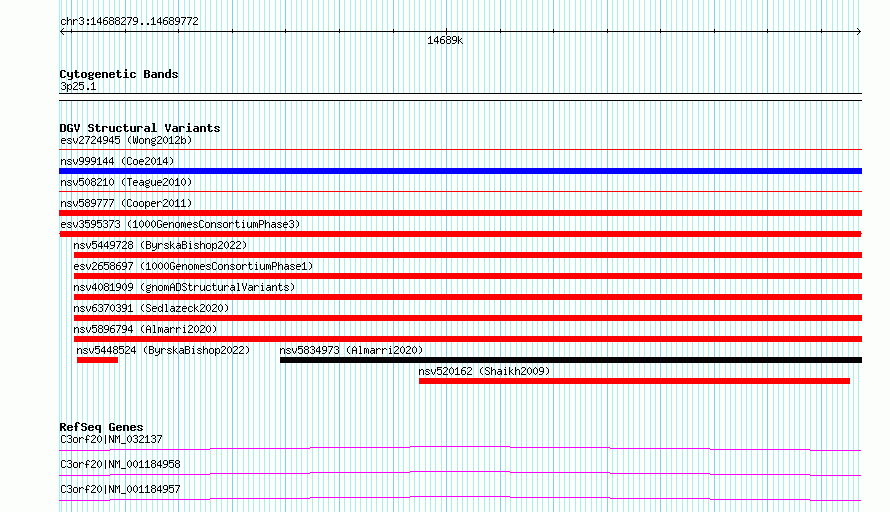Select the black nsv5834973 variant bar
The height and width of the screenshot is (512, 890).
[571, 360]
